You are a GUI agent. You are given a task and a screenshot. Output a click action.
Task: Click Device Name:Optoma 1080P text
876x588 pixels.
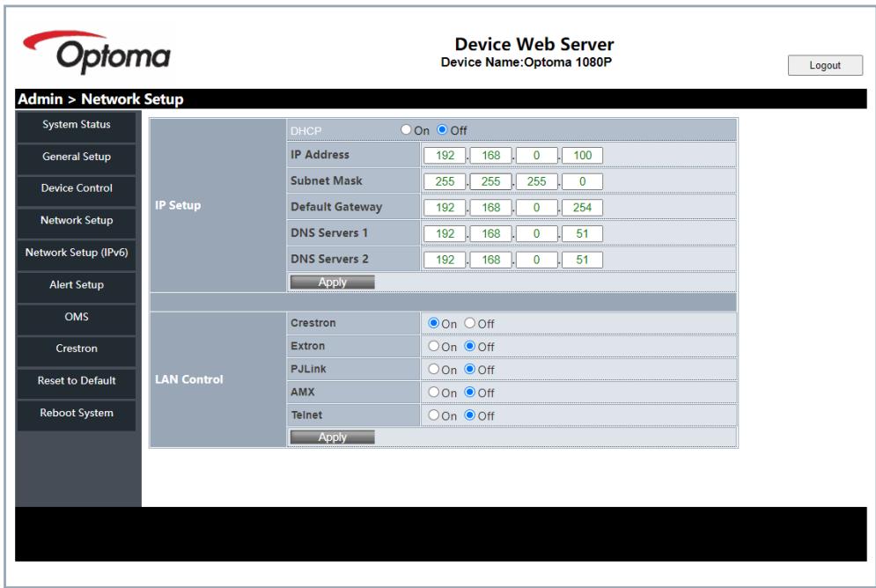pos(526,62)
